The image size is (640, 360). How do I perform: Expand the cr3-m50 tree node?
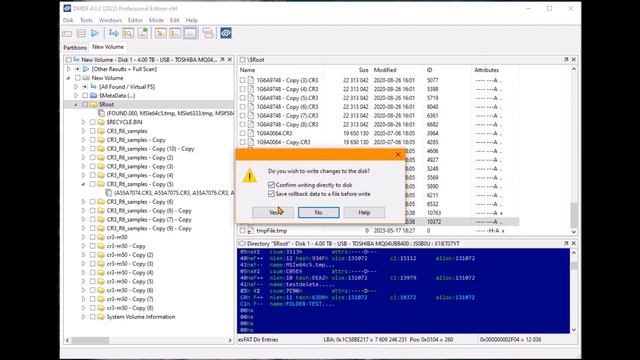point(84,237)
